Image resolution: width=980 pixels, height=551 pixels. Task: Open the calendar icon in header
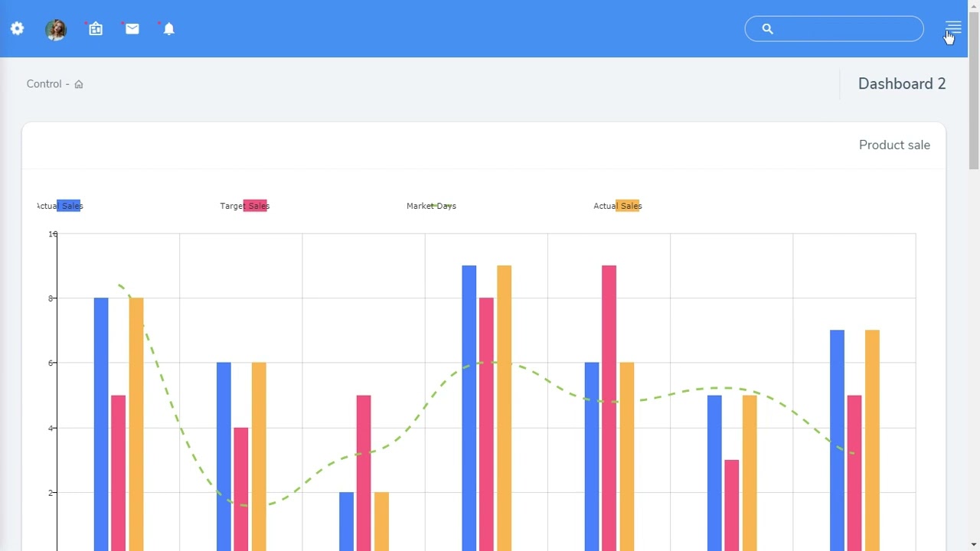coord(96,28)
